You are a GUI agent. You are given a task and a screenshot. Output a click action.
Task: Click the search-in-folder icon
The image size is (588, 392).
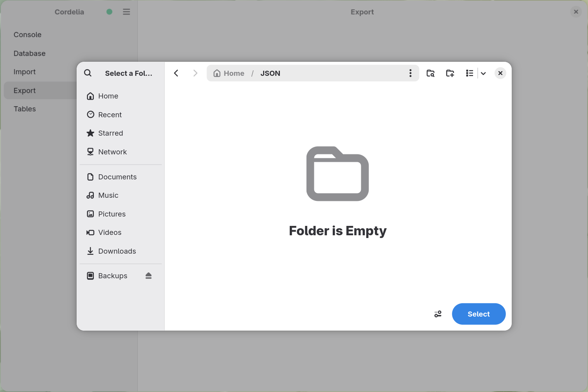pos(430,73)
